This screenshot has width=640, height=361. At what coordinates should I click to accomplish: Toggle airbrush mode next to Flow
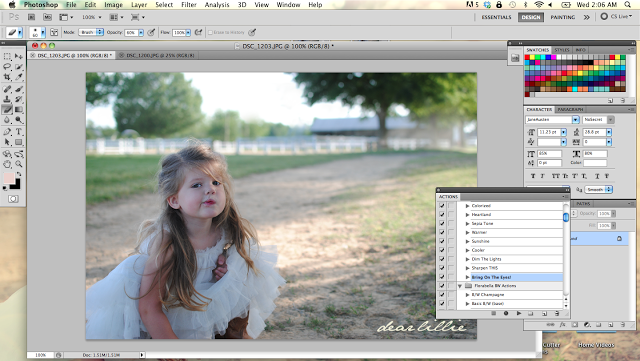tap(198, 32)
